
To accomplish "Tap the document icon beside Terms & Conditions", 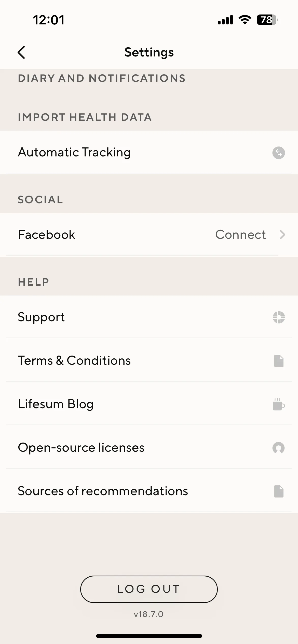I will [x=279, y=361].
